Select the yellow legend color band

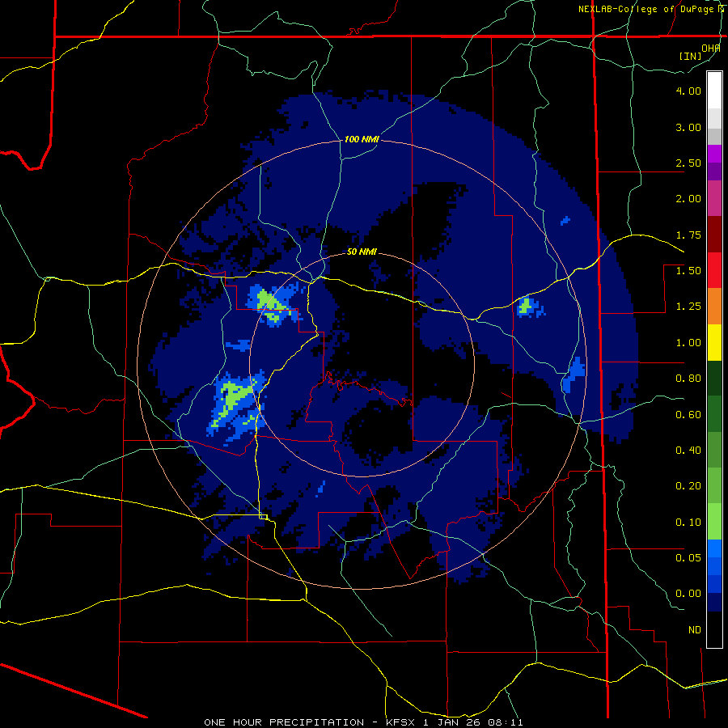[714, 342]
